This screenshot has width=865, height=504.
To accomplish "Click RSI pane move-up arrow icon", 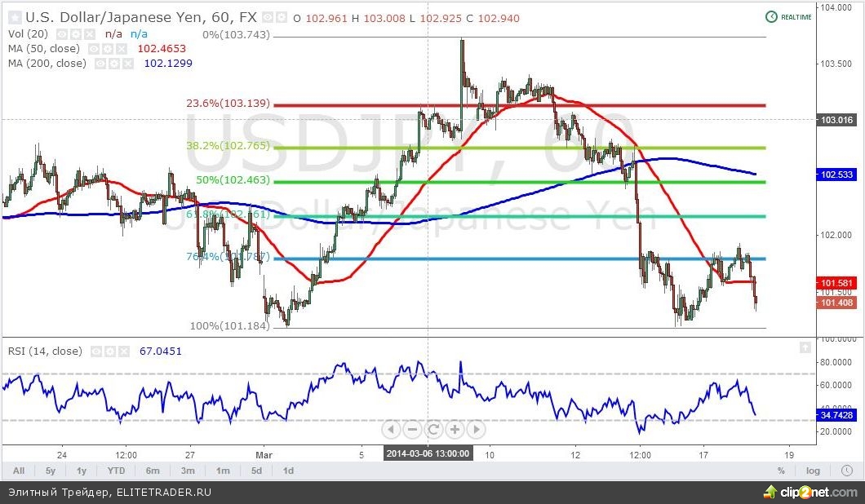I will [x=805, y=347].
